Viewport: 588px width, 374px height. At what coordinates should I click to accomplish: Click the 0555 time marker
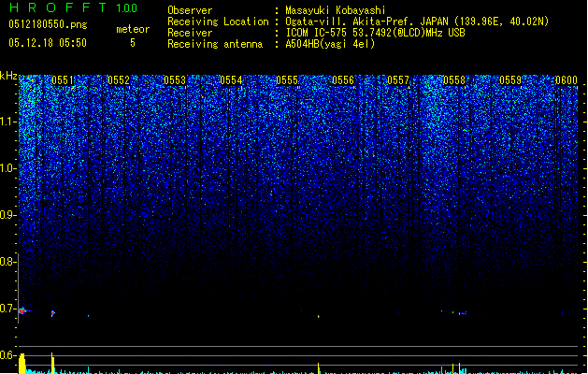click(287, 80)
